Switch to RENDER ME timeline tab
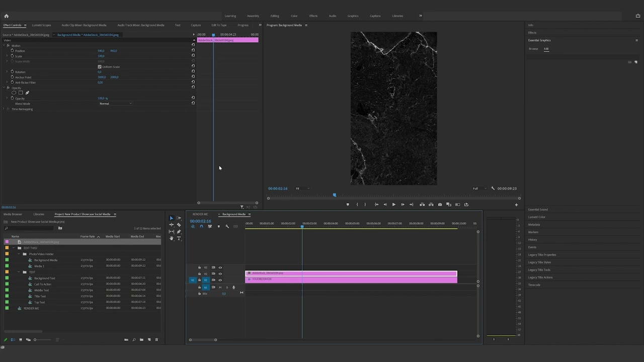The height and width of the screenshot is (362, 644). pyautogui.click(x=200, y=214)
